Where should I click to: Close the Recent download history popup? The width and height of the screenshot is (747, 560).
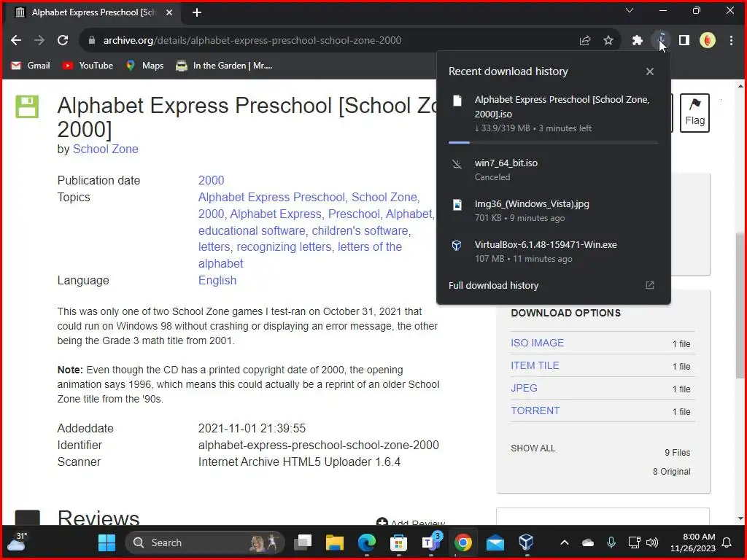[650, 71]
